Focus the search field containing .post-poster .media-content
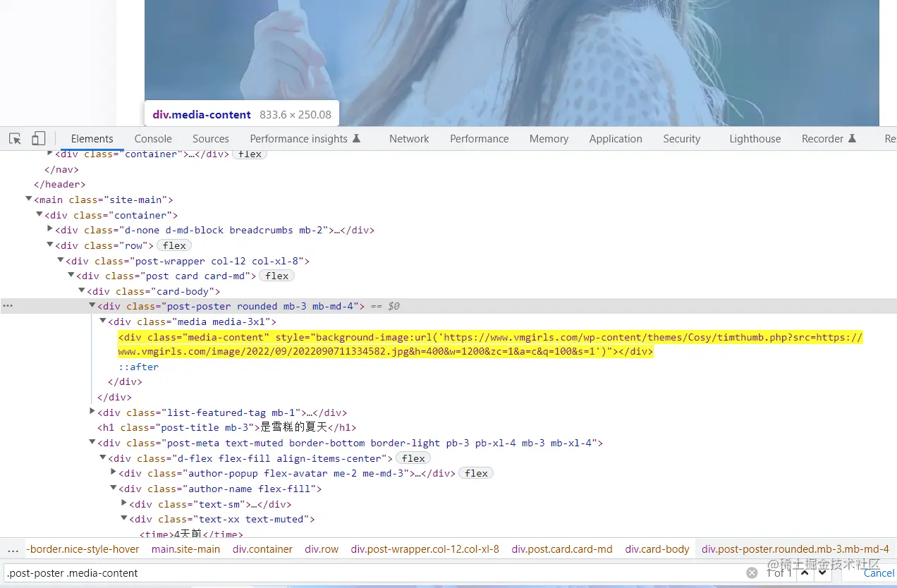Viewport: 897px width, 588px height. click(x=374, y=573)
